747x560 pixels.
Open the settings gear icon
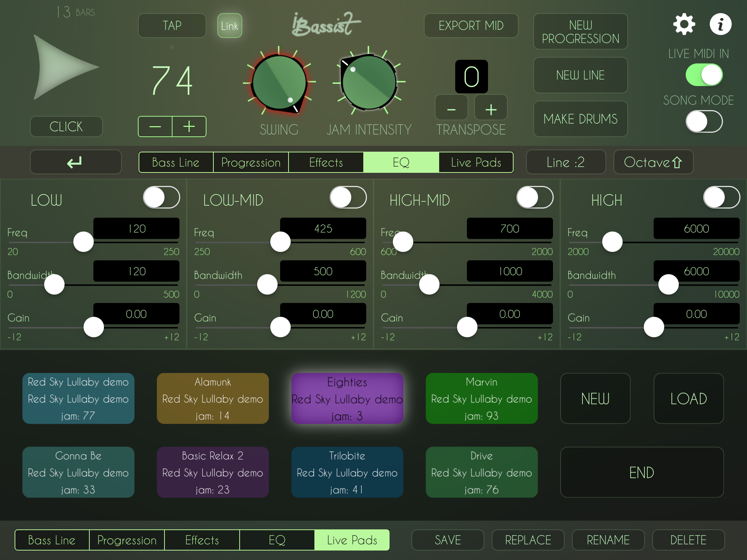point(684,24)
